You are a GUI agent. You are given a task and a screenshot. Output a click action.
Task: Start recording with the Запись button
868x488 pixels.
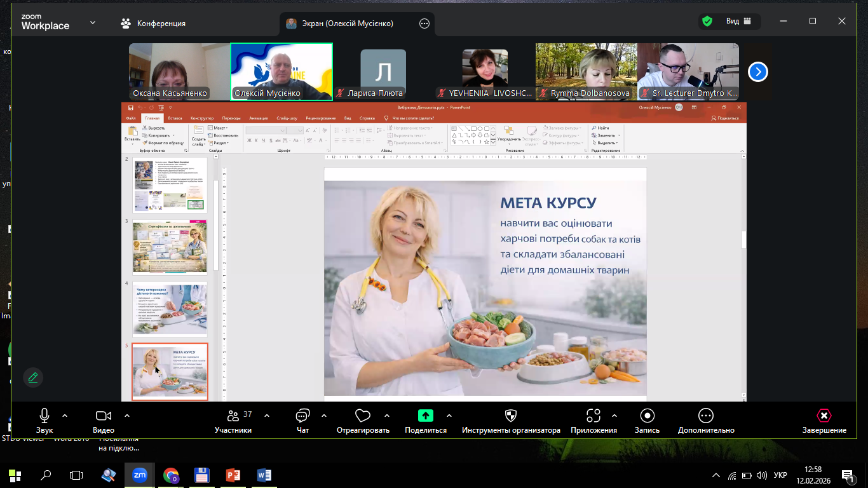[x=647, y=416]
